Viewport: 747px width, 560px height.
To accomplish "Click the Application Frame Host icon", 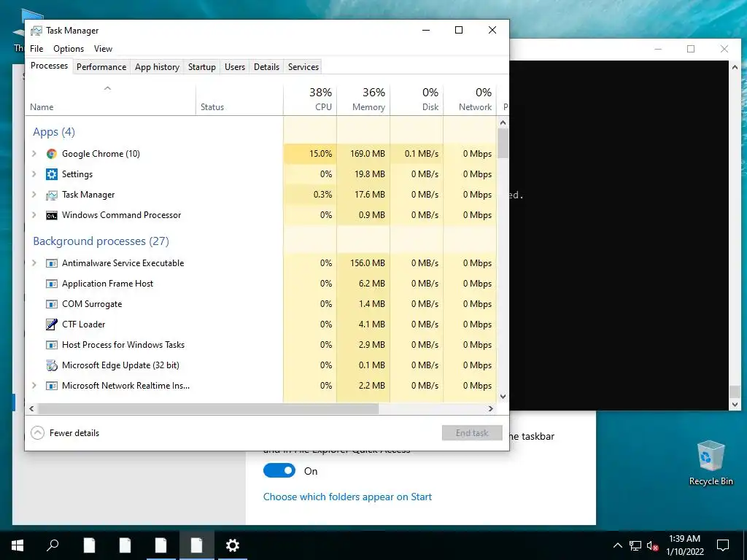I will tap(52, 284).
